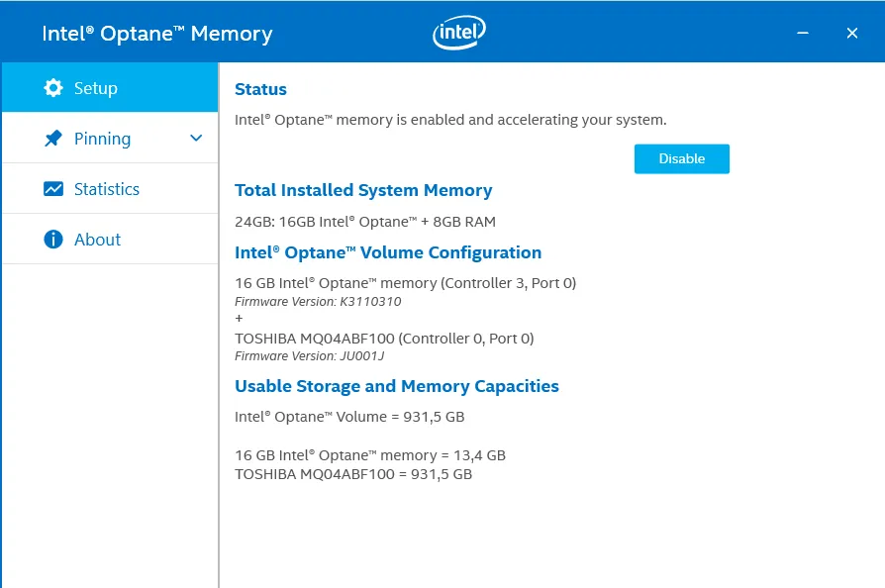Click the Firmware Version JU001J text
Image resolution: width=885 pixels, height=588 pixels.
309,355
